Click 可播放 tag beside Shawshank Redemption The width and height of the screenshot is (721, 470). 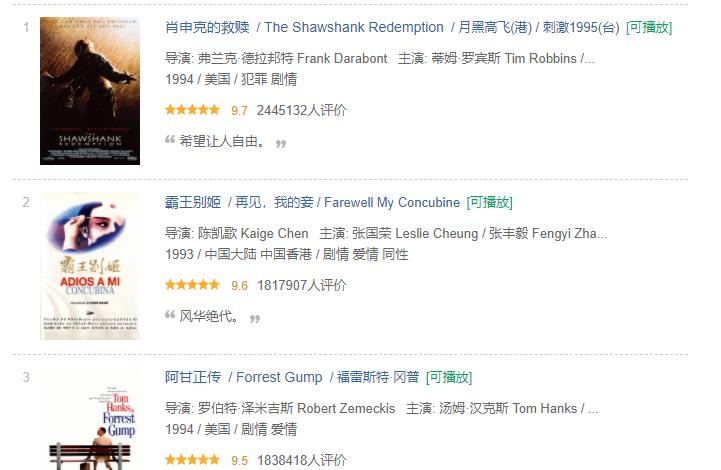[x=649, y=28]
